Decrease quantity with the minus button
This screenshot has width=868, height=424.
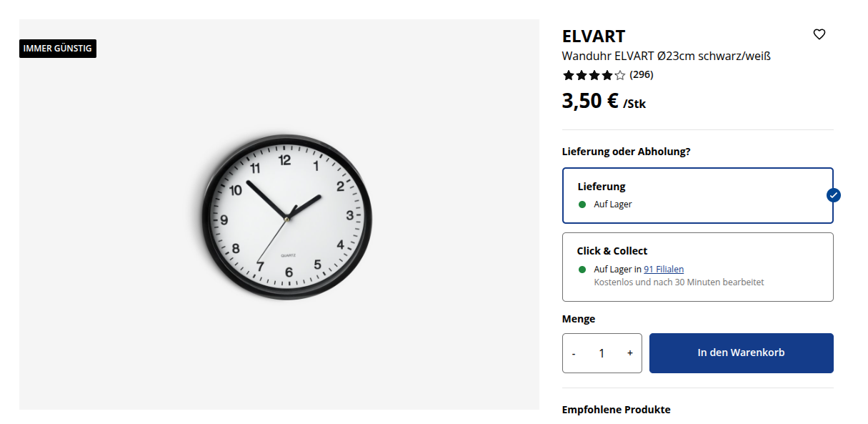tap(574, 353)
